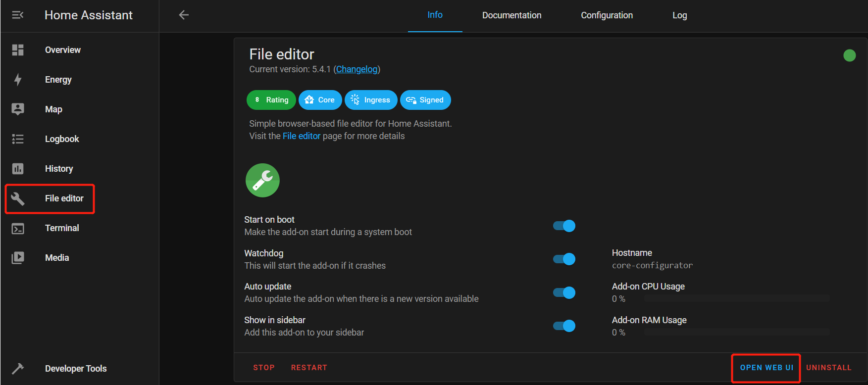The width and height of the screenshot is (868, 385).
Task: Click the Map sidebar icon
Action: pyautogui.click(x=18, y=109)
